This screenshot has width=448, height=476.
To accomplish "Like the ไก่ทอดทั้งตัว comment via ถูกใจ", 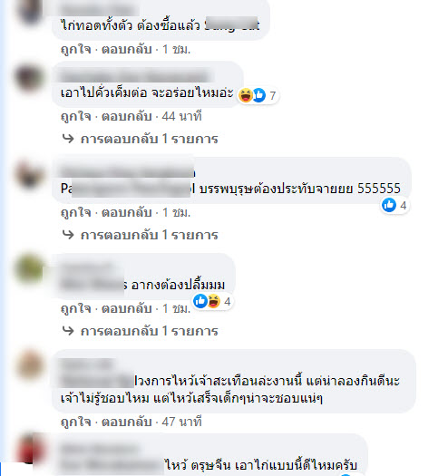I will click(x=76, y=49).
